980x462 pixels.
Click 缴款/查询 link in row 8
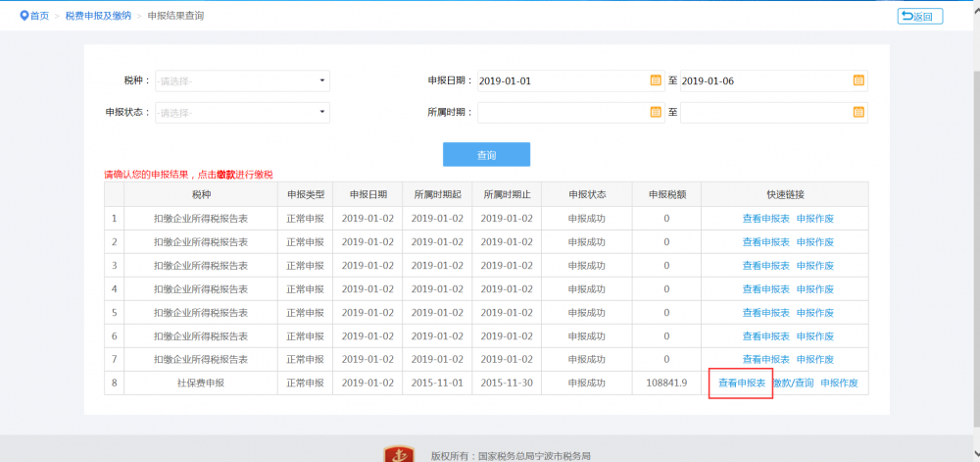tap(794, 383)
